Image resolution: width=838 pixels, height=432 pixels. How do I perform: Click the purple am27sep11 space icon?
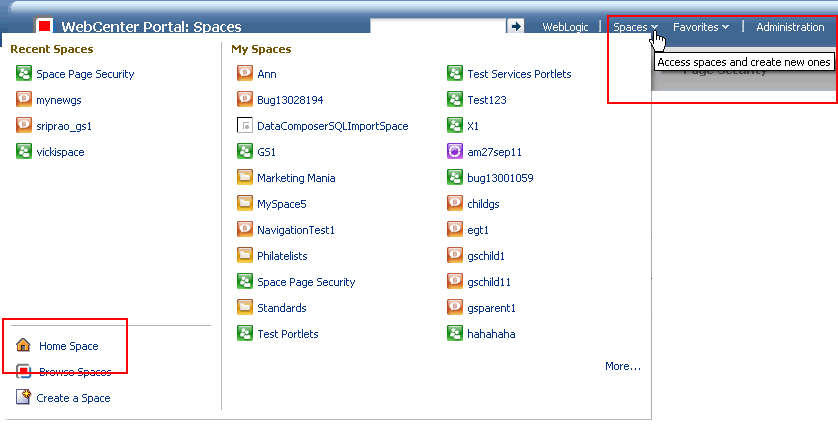pyautogui.click(x=454, y=151)
